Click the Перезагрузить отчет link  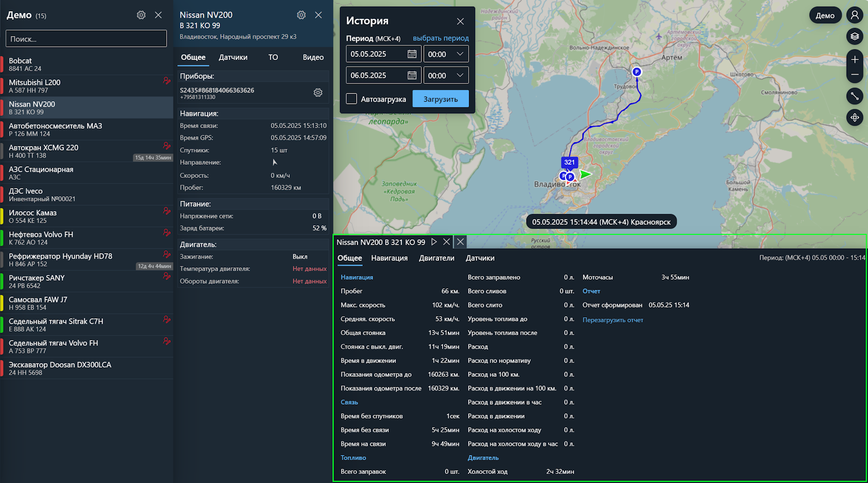(x=613, y=320)
